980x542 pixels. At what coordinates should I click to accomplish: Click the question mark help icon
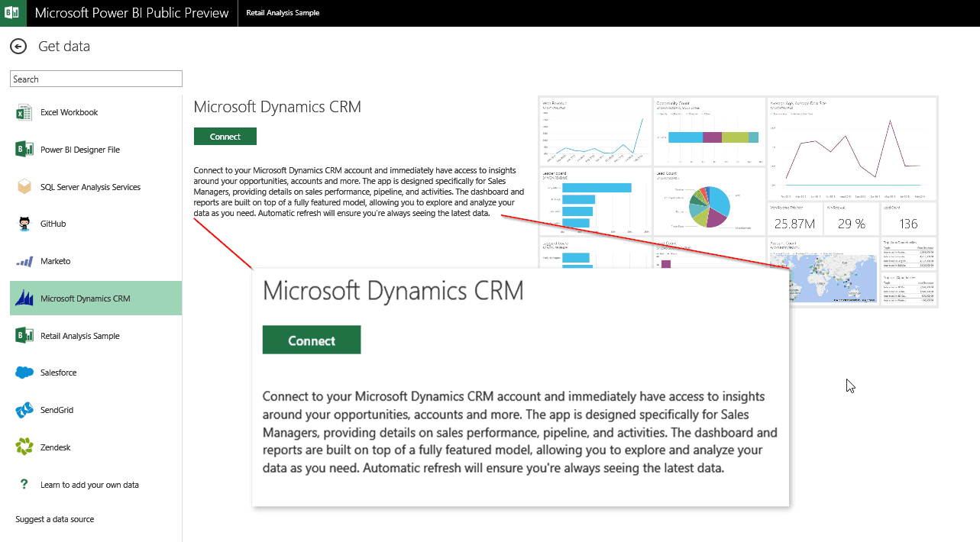(x=24, y=485)
